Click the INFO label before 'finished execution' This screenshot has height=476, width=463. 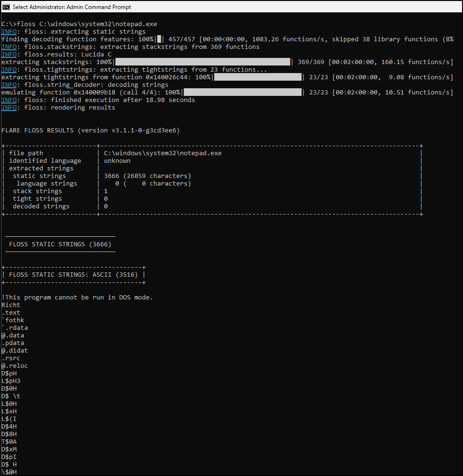[9, 100]
